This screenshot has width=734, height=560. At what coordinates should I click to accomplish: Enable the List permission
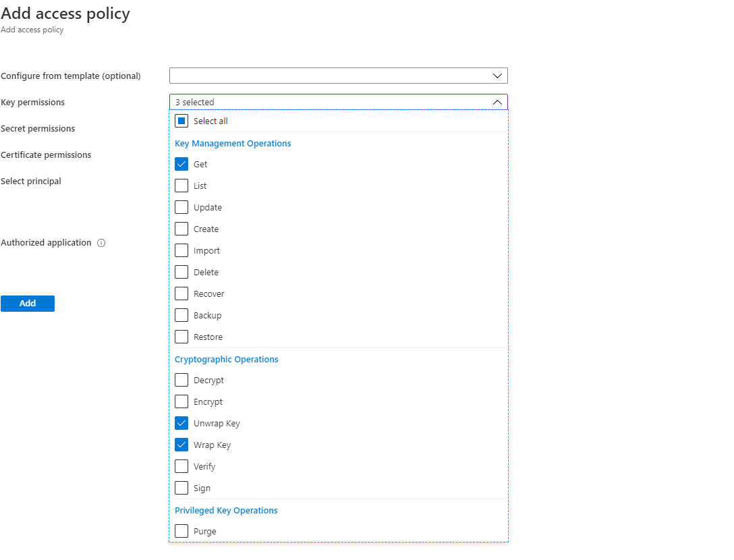tap(181, 186)
